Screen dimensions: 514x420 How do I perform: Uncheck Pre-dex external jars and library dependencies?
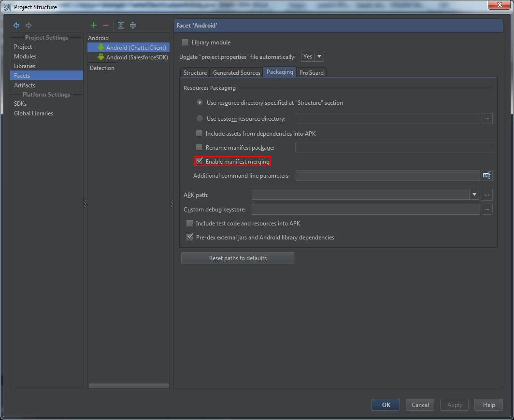189,237
